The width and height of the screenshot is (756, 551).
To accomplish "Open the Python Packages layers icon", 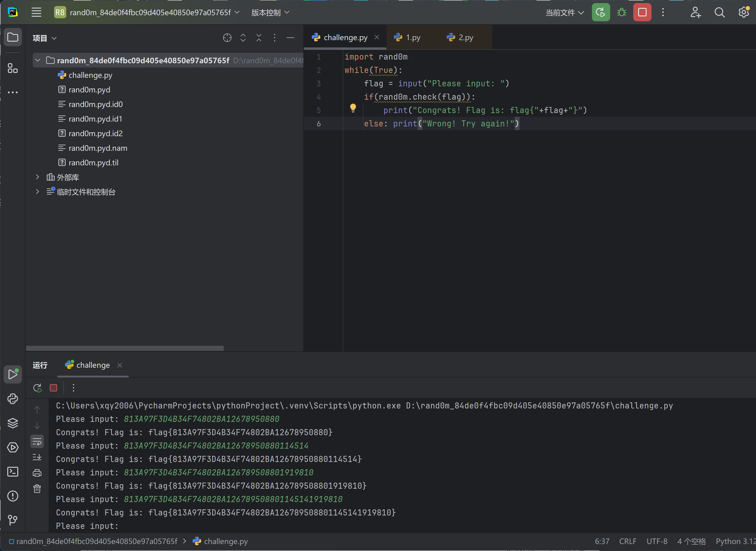I will tap(13, 423).
